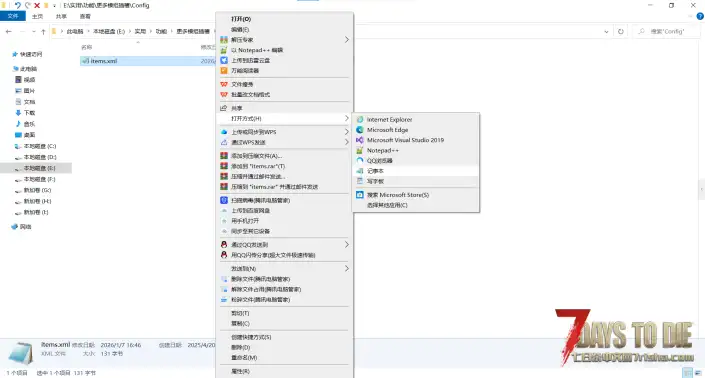Click the Internet Explorer icon in the submenu
Viewport: 705px width, 378px height.
[360, 120]
